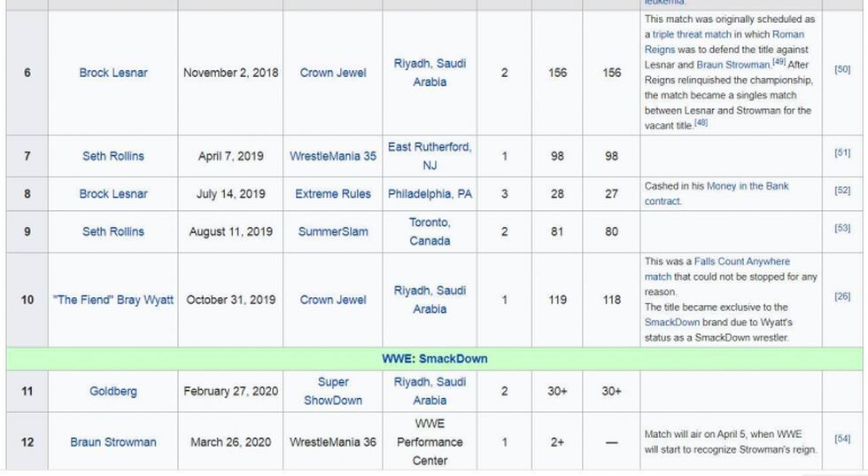Open the triple threat match link
Screen dimensions: 868x476
click(692, 35)
